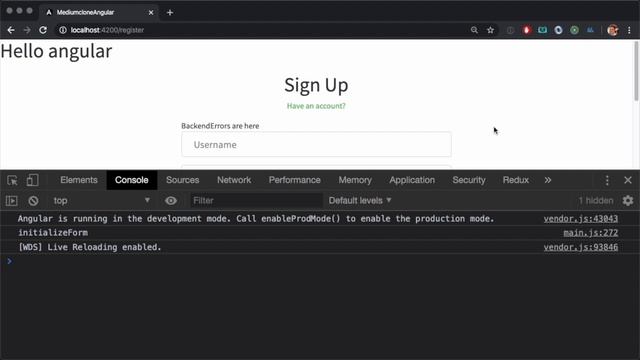
Task: Open main.js:272 source link
Action: [x=591, y=233]
